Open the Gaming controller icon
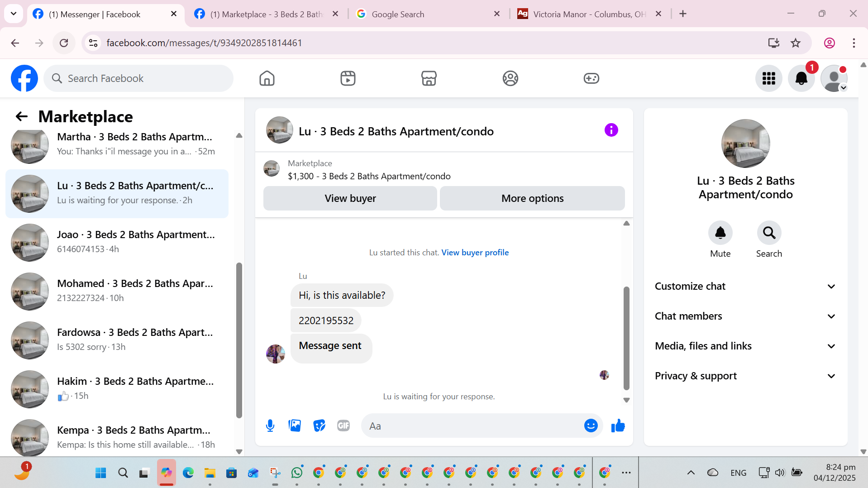 tap(591, 78)
